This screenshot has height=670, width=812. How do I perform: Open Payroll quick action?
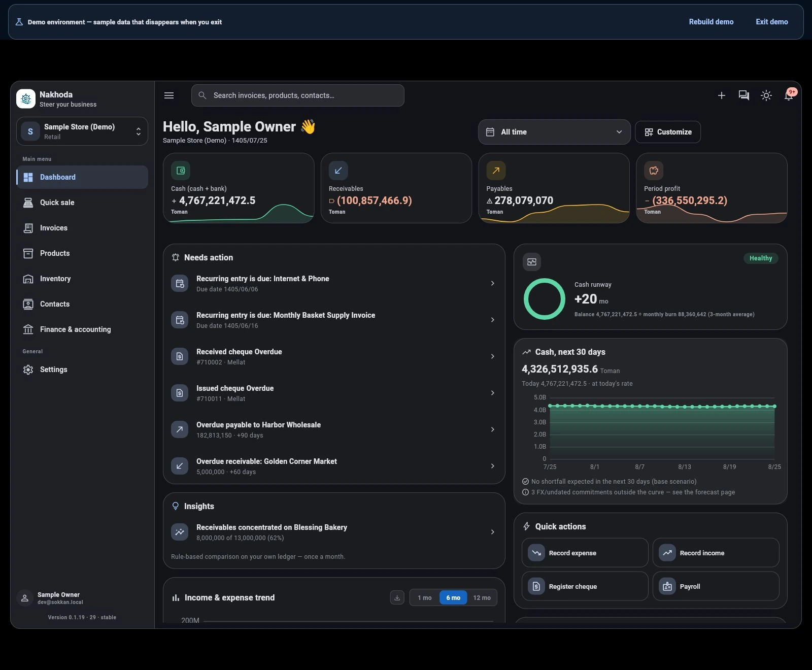716,586
